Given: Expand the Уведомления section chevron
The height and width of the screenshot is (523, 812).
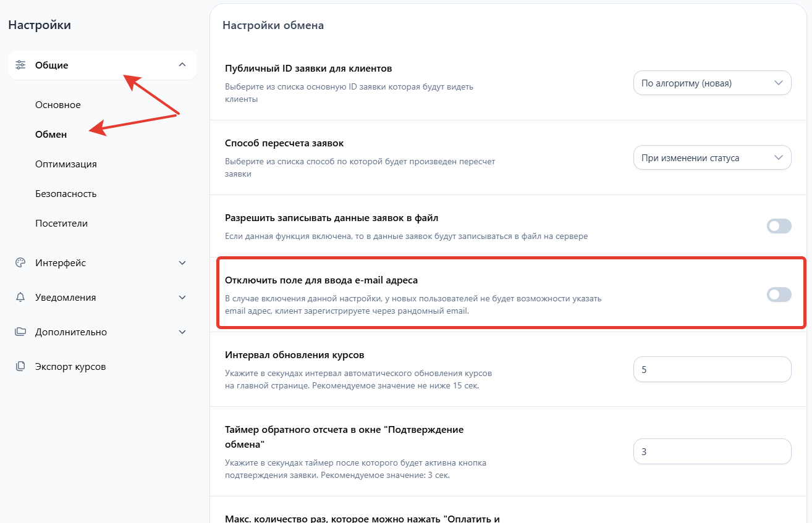Looking at the screenshot, I should 182,297.
